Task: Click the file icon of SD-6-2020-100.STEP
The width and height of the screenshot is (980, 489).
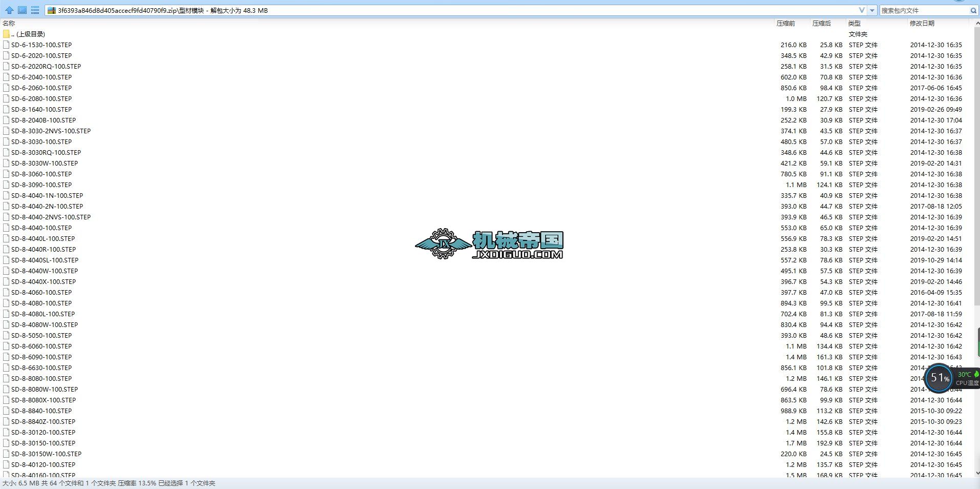Action: [x=6, y=55]
